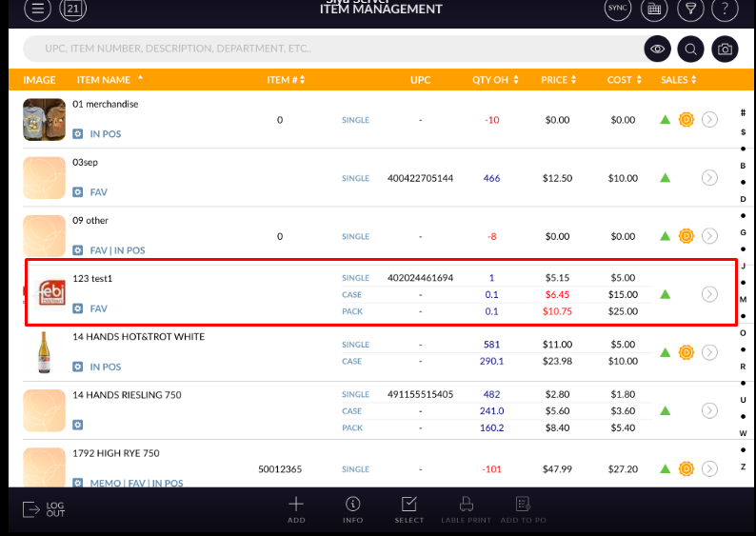Image resolution: width=756 pixels, height=536 pixels.
Task: Sort by the QTY OH column
Action: tap(495, 80)
